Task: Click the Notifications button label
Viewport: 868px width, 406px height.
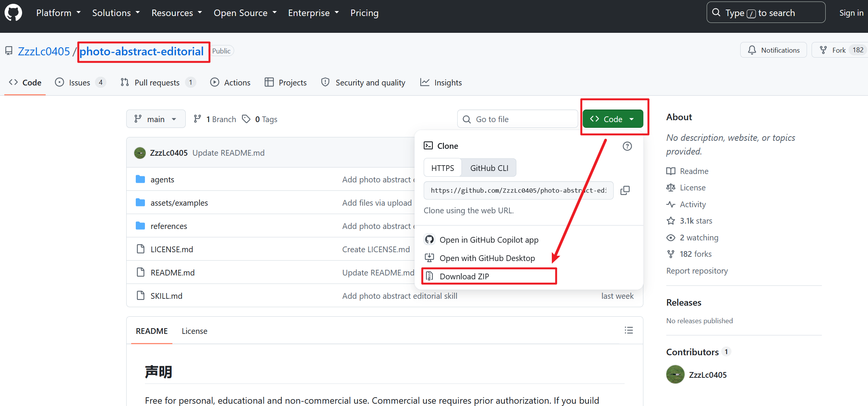Action: (780, 50)
